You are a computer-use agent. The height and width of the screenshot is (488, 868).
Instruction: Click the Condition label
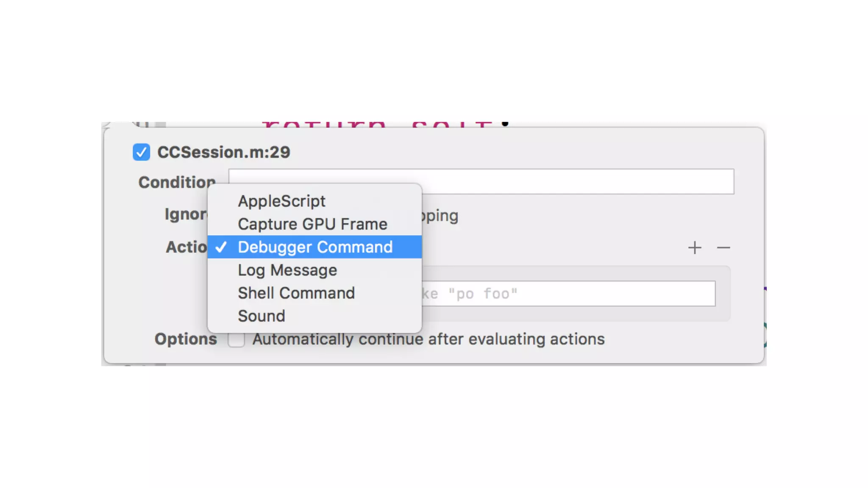point(177,182)
